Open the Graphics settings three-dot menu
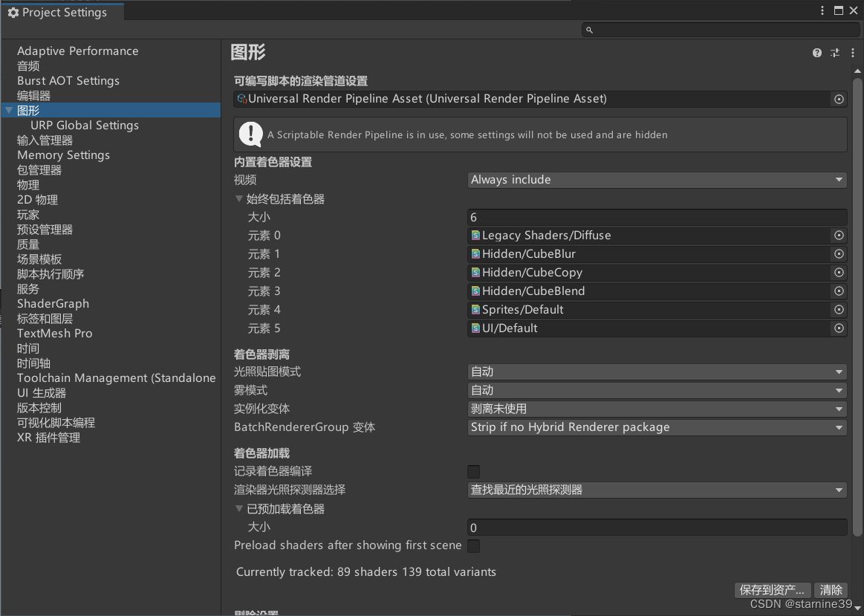The image size is (864, 616). coord(852,53)
